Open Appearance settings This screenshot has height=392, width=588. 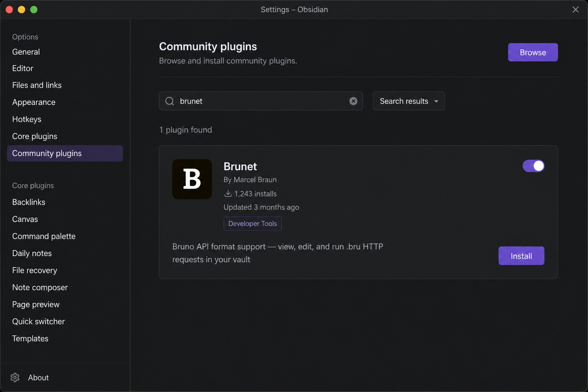(34, 102)
